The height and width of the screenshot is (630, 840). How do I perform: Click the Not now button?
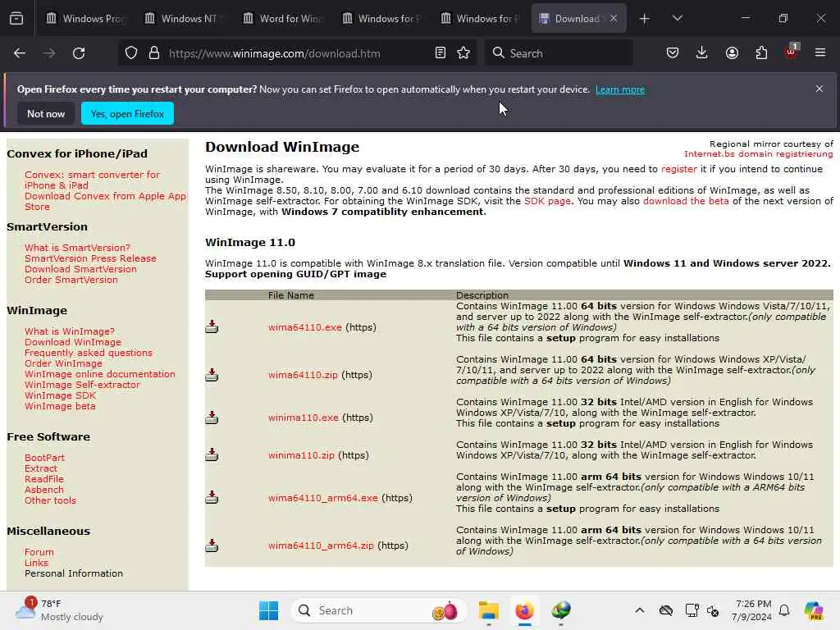pos(46,113)
